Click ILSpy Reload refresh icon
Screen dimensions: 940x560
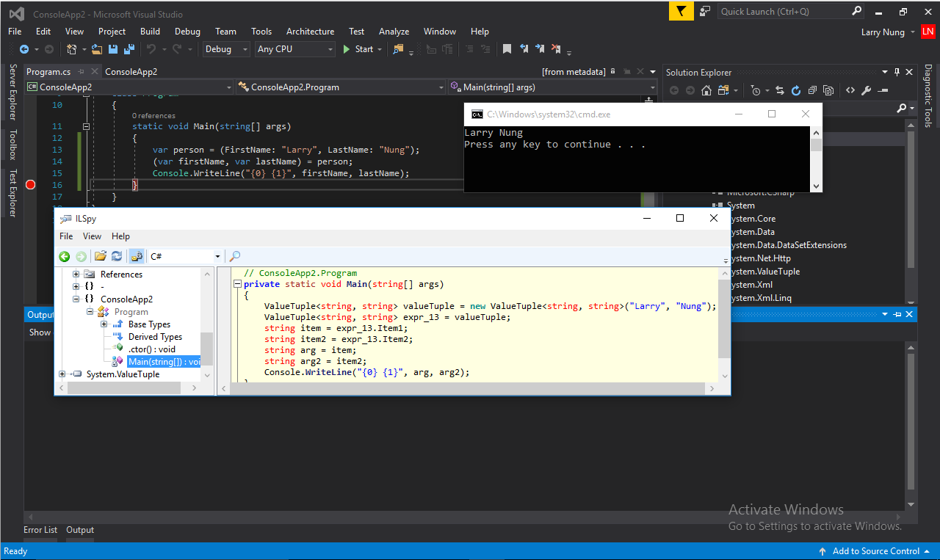tap(117, 256)
